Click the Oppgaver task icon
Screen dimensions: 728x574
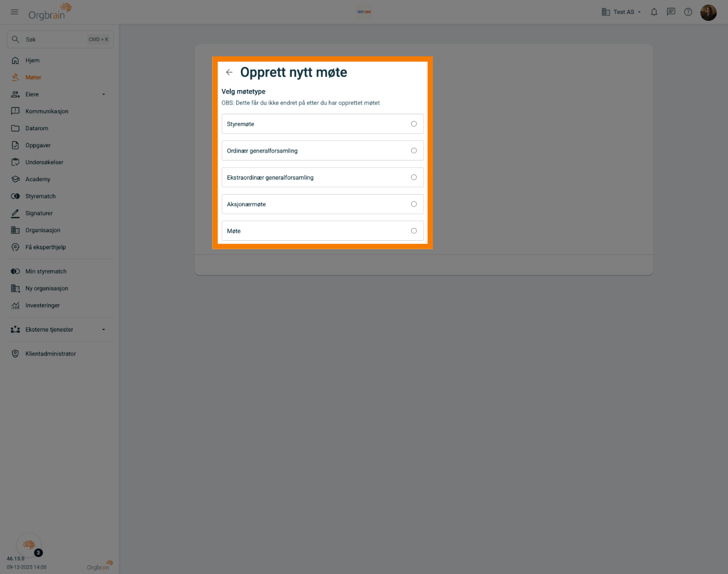15,146
